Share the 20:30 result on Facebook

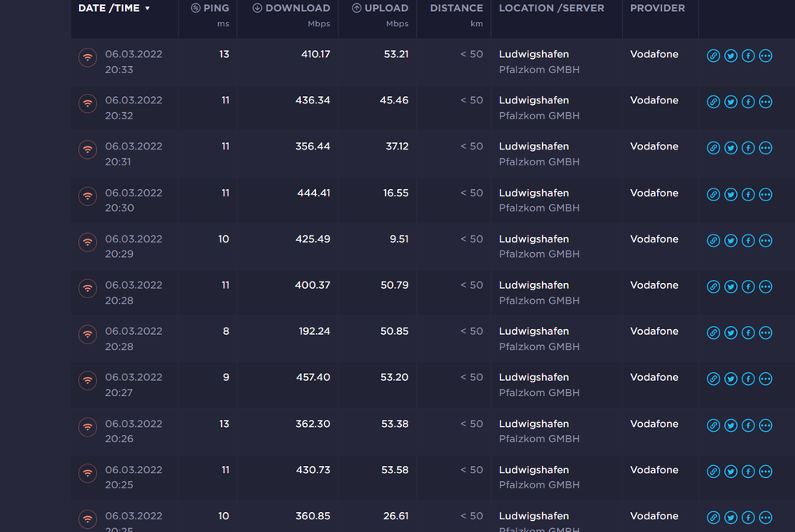click(x=748, y=195)
